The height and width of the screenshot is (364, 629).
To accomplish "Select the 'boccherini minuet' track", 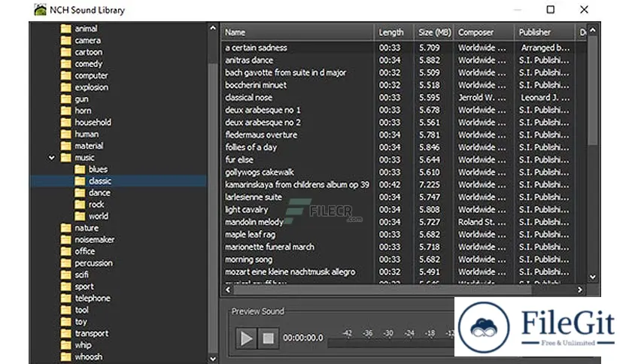I will click(403, 85).
